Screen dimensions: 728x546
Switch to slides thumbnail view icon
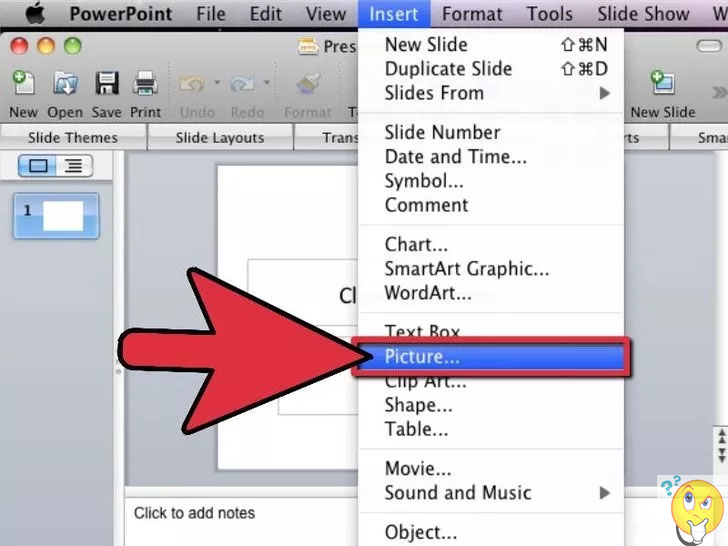[x=38, y=166]
